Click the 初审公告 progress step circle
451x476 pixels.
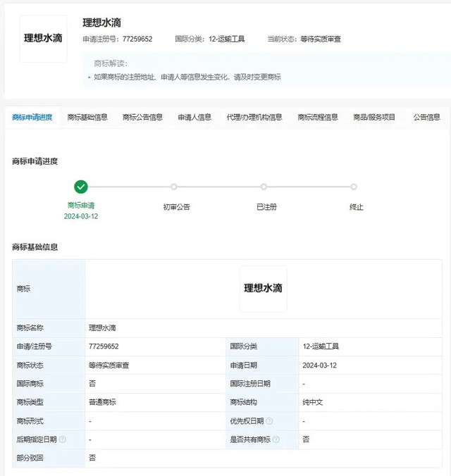(174, 187)
